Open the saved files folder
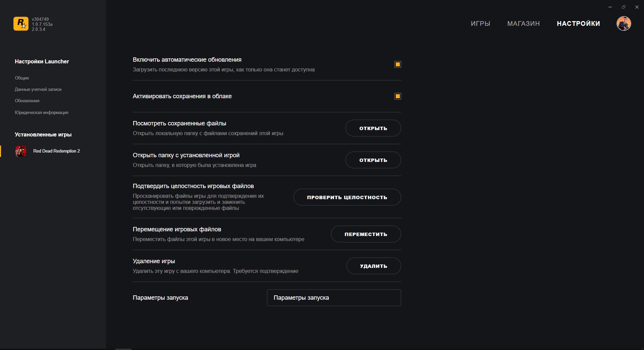The height and width of the screenshot is (350, 644). 373,128
